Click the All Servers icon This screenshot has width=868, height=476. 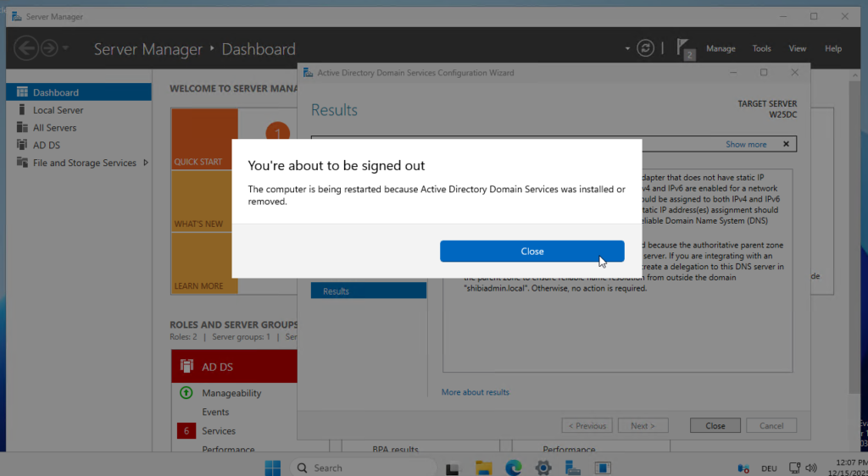(x=22, y=127)
